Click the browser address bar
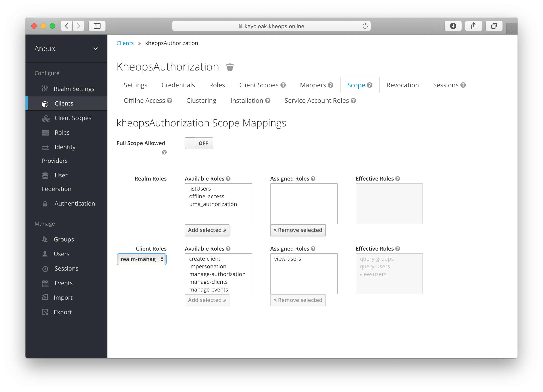This screenshot has height=392, width=543. (x=271, y=26)
